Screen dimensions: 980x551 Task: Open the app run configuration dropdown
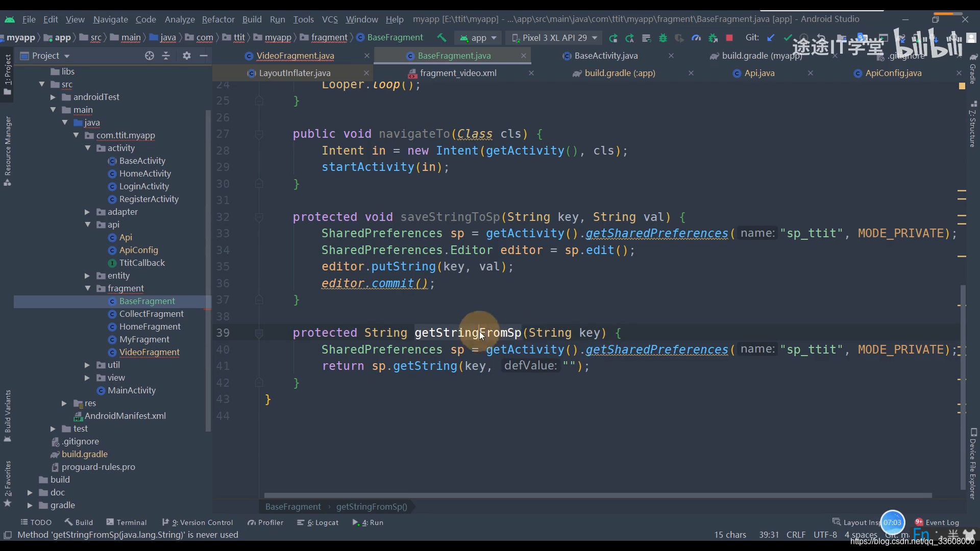478,38
